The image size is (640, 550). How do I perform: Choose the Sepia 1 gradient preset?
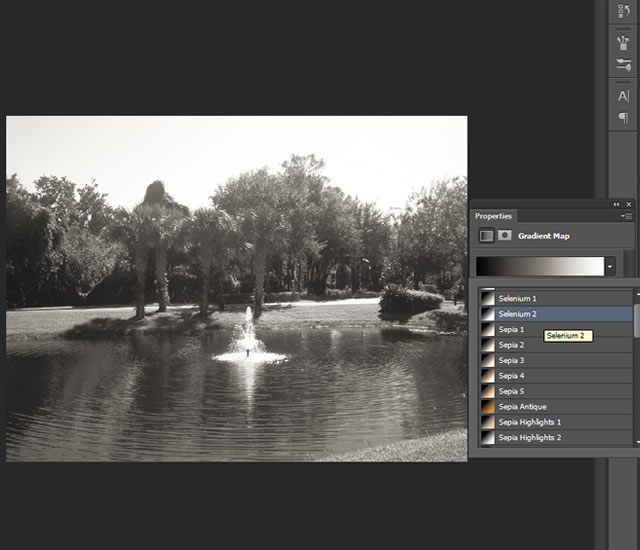556,330
